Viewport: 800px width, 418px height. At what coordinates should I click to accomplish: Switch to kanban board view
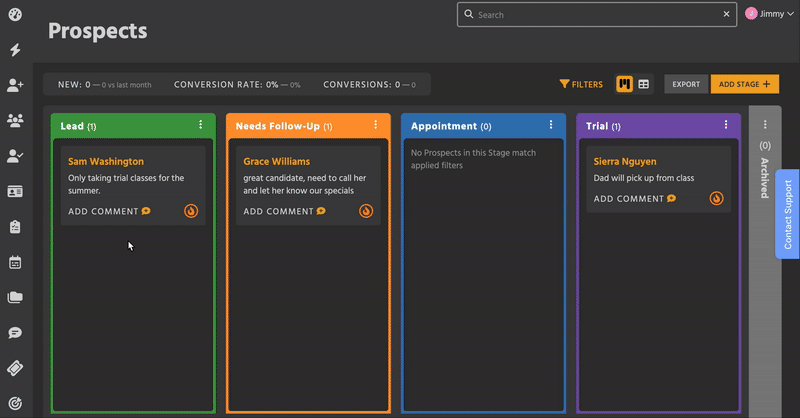(x=624, y=84)
